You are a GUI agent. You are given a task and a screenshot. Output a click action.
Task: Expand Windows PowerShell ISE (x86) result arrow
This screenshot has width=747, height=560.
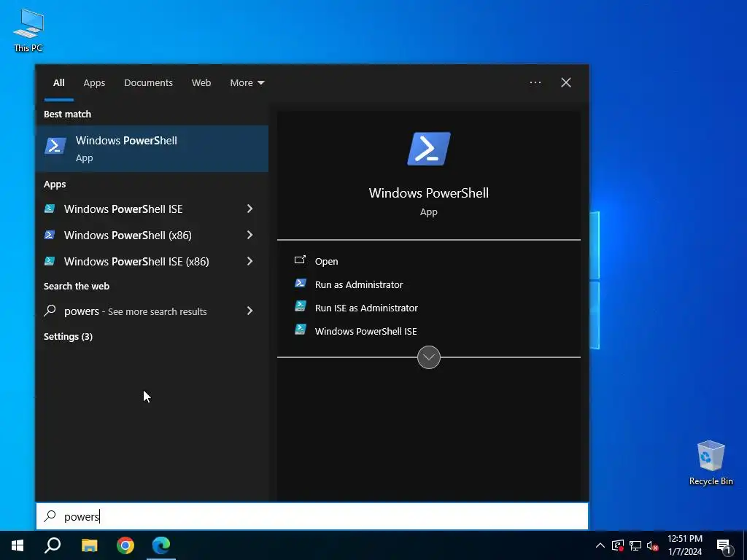[249, 261]
